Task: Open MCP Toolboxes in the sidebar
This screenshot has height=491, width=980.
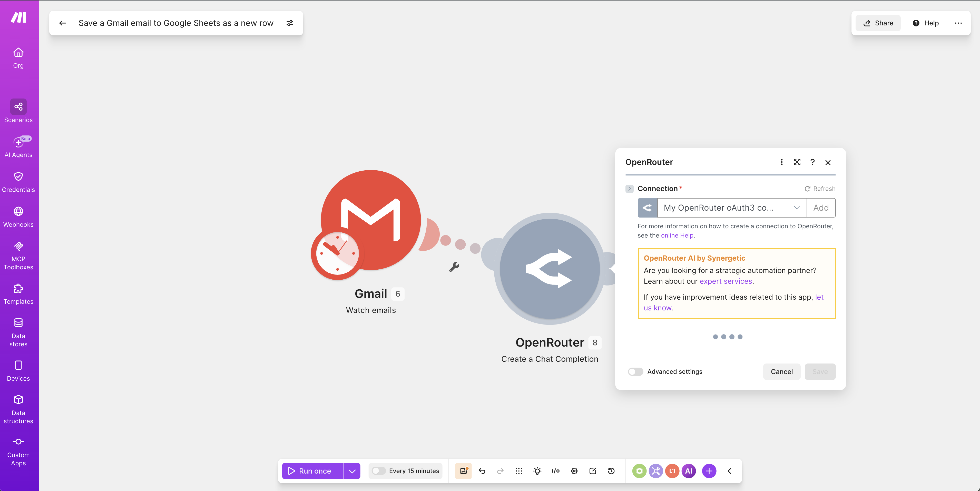Action: pos(18,256)
